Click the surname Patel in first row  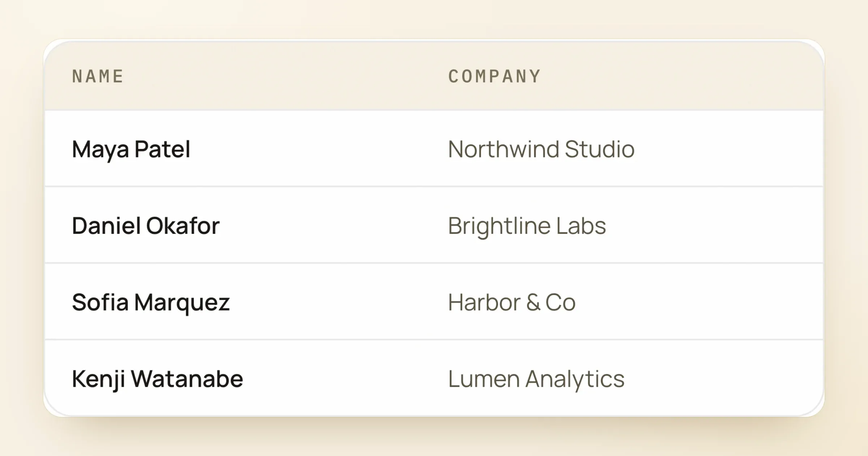pos(162,149)
